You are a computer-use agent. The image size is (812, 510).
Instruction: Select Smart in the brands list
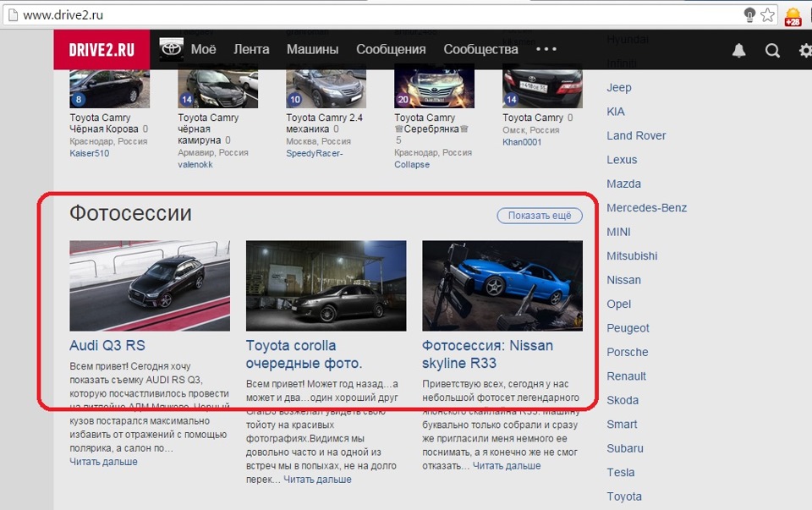[622, 425]
